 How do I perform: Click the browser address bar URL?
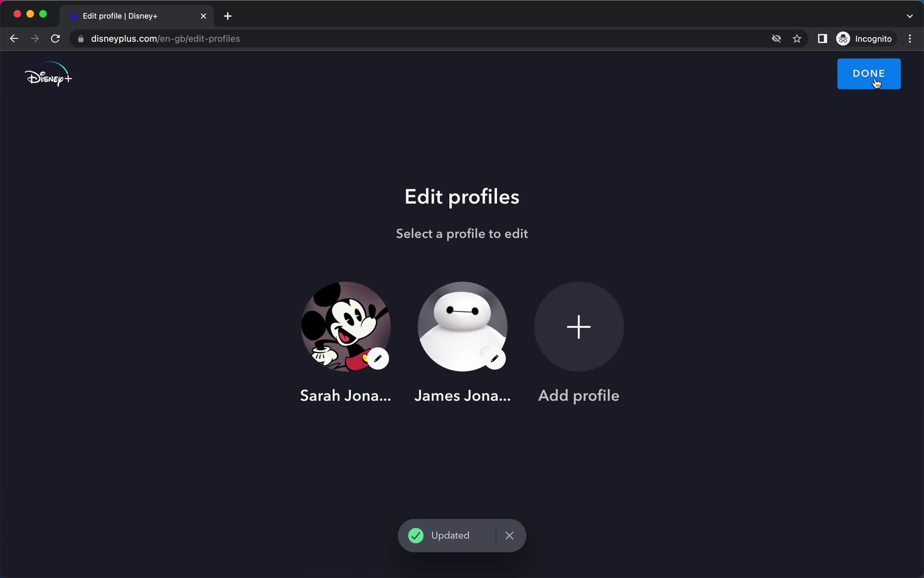pyautogui.click(x=165, y=39)
